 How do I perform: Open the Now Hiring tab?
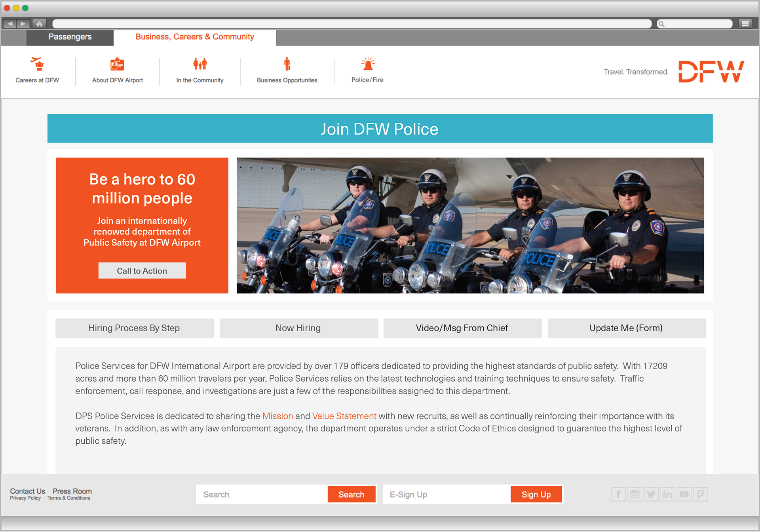click(x=298, y=328)
